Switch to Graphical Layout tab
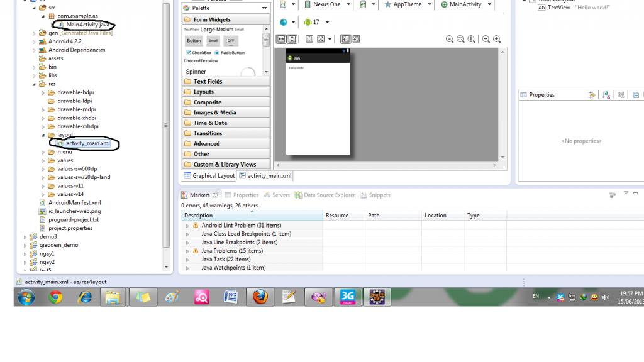The image size is (644, 362). tap(209, 176)
